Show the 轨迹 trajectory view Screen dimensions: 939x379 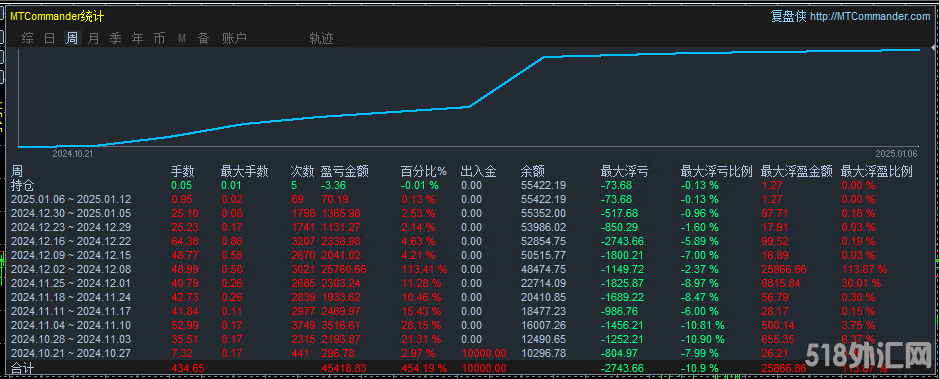[322, 38]
